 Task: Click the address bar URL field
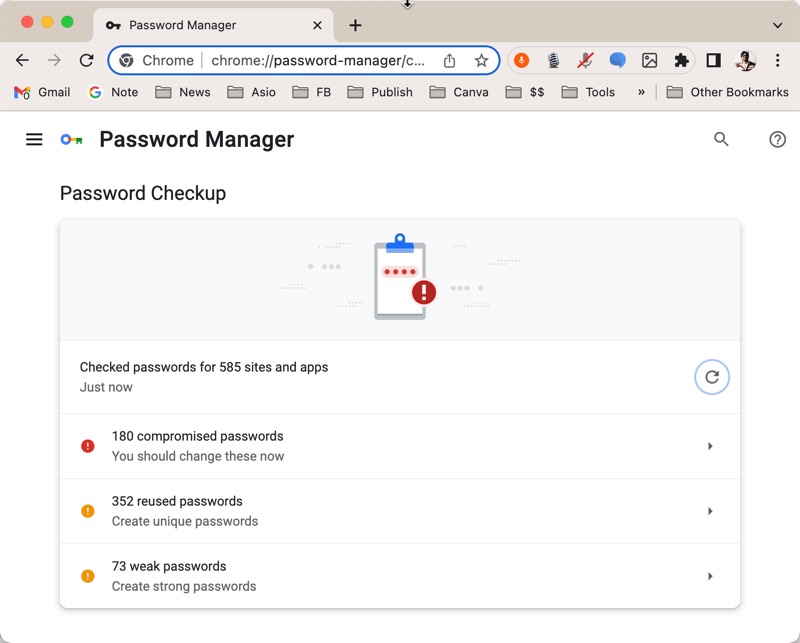(317, 61)
